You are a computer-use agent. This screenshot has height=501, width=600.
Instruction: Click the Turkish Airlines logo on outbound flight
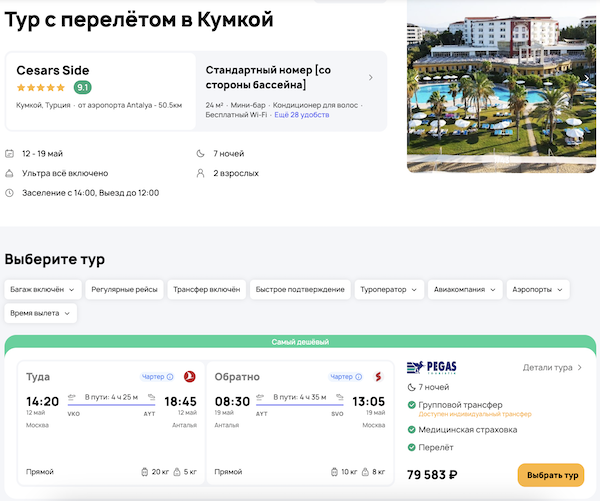click(187, 377)
